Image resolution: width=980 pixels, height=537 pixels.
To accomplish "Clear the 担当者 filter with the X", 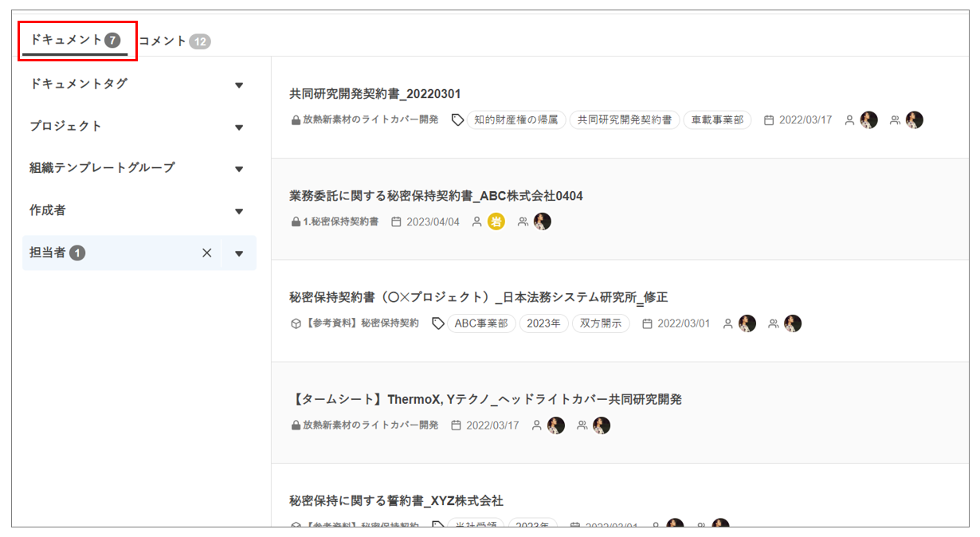I will 207,253.
